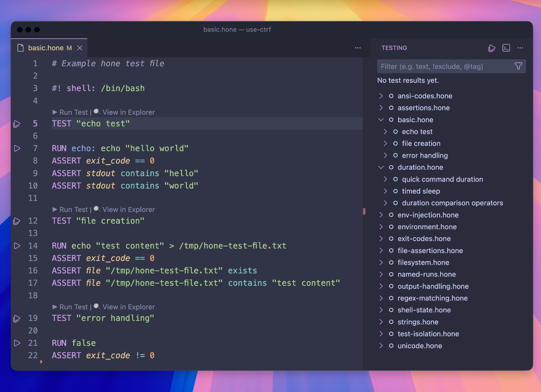Click the filter funnel icon
This screenshot has width=541, height=392.
point(518,66)
